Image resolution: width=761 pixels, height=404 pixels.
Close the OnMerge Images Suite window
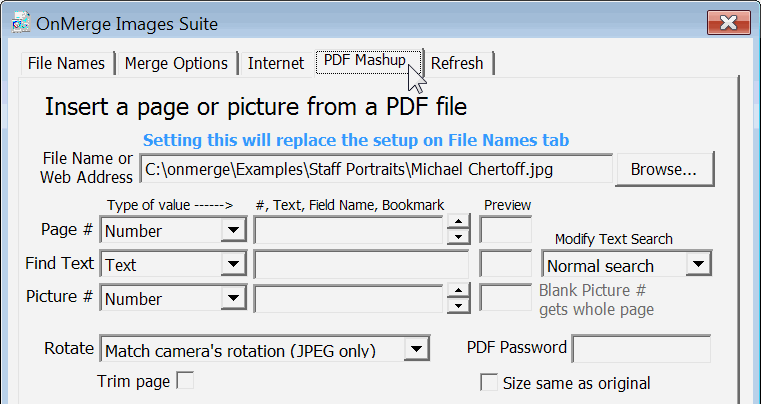729,23
